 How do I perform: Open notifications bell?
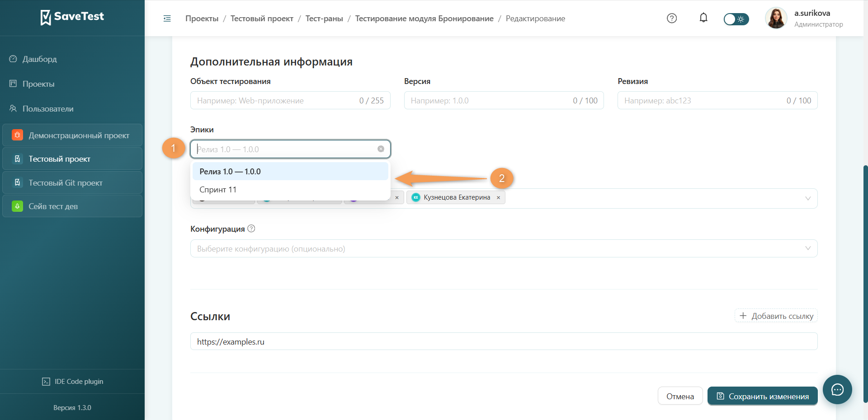pyautogui.click(x=703, y=18)
